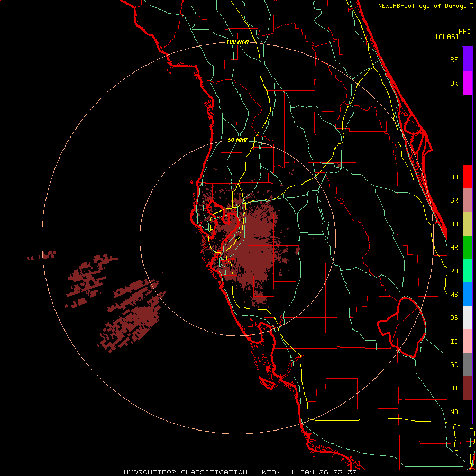Click the DS legend label
The image size is (476, 476).
click(454, 318)
